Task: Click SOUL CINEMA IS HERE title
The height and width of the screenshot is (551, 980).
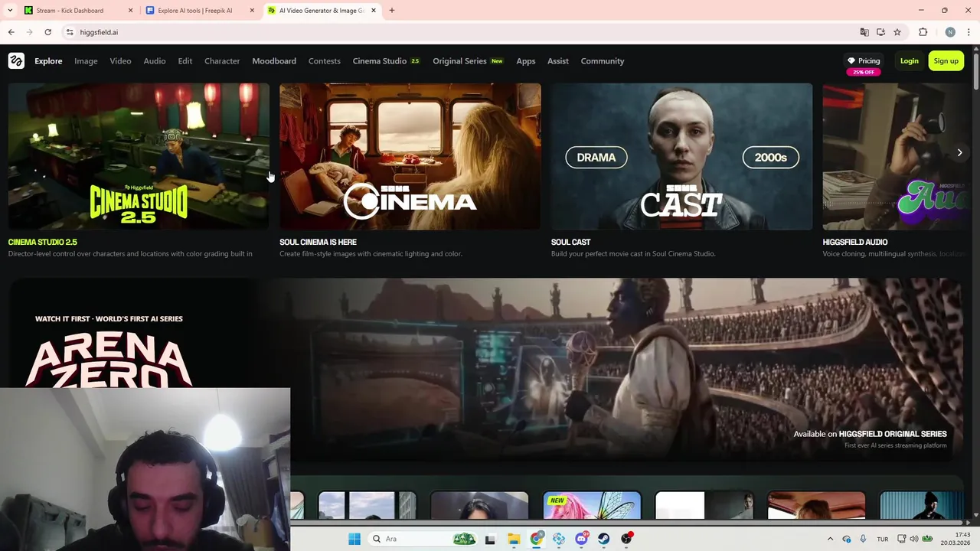Action: 318,242
